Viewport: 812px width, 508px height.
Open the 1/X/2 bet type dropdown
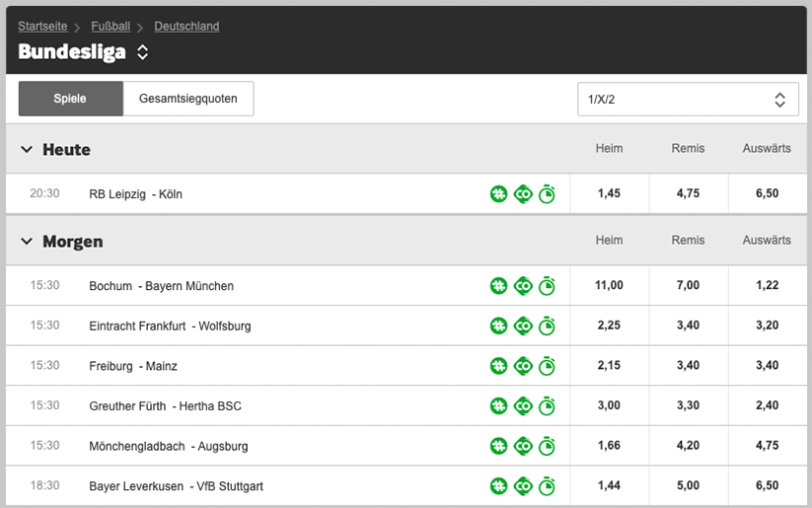[x=688, y=99]
